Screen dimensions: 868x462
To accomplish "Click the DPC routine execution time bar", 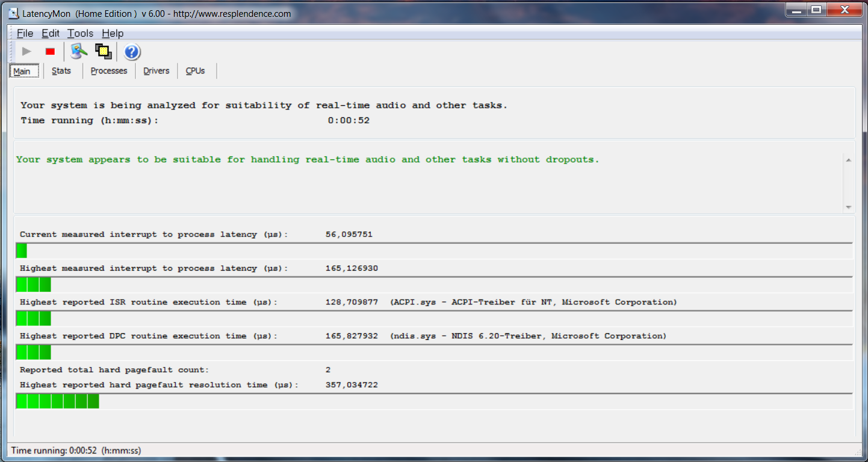I will click(x=434, y=352).
